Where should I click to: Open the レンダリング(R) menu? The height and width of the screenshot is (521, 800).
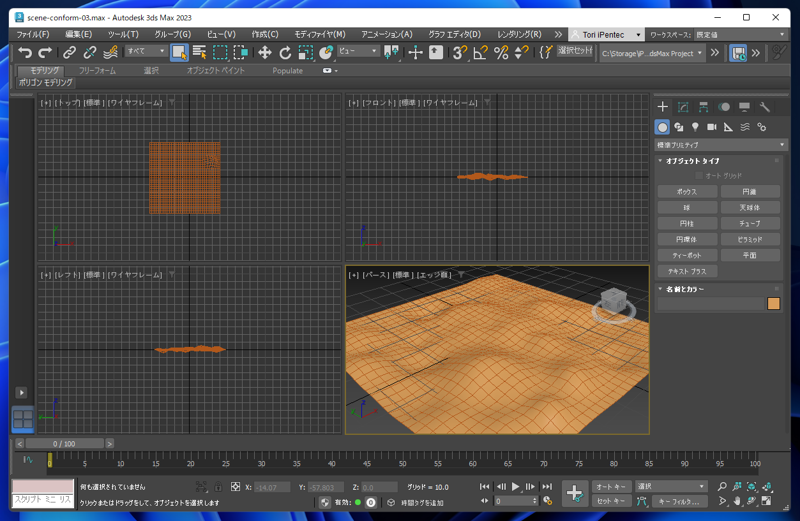pyautogui.click(x=519, y=34)
